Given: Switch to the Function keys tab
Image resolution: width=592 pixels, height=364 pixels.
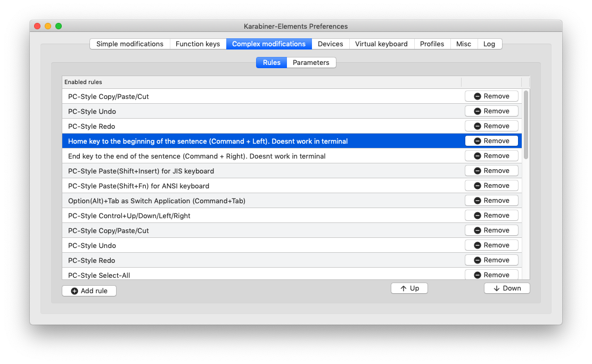Looking at the screenshot, I should point(198,44).
